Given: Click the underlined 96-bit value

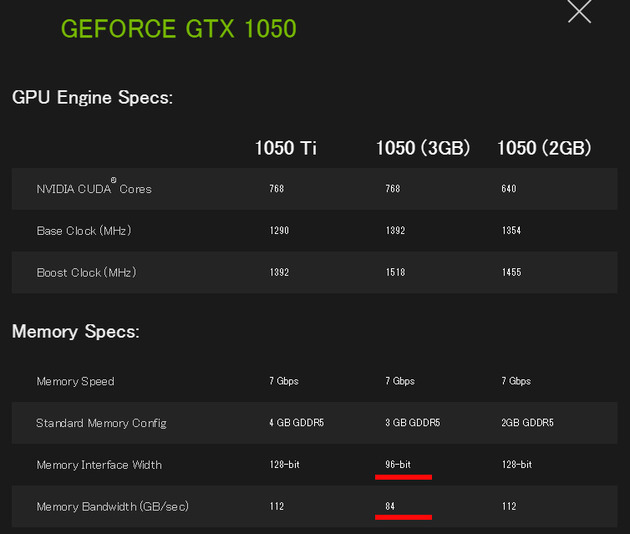Looking at the screenshot, I should (x=398, y=464).
